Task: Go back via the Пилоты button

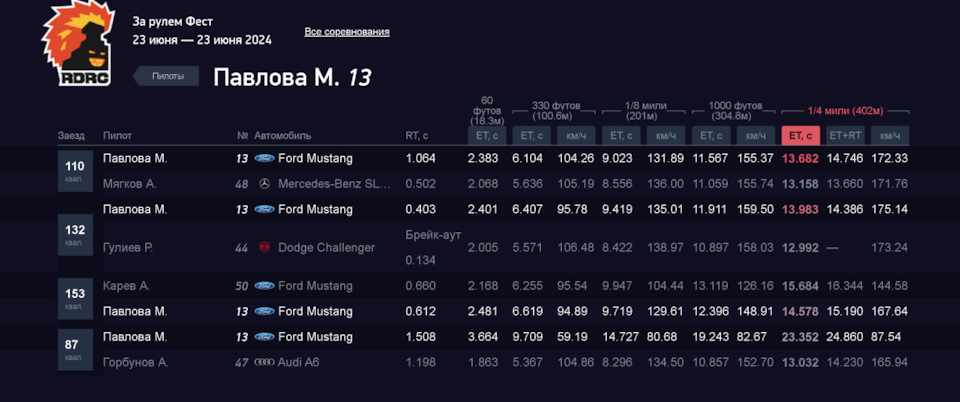Action: tap(167, 76)
